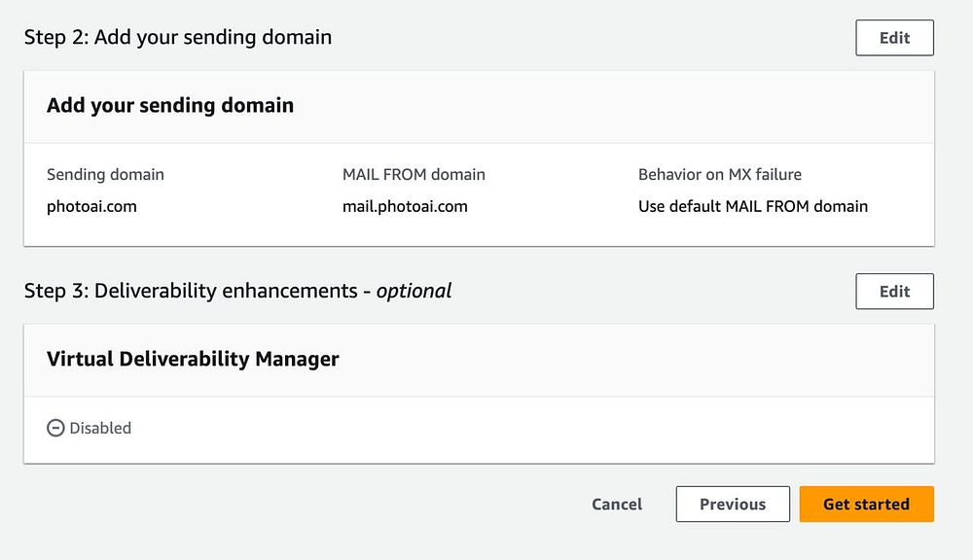Select the photoai.com sending domain value
The width and height of the screenshot is (973, 560).
[91, 206]
